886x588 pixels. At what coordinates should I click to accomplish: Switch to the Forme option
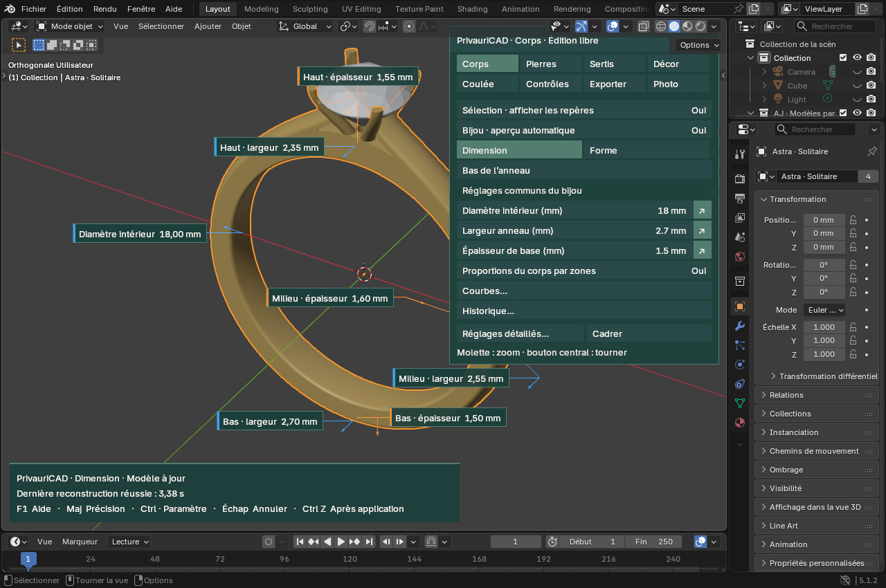(648, 150)
